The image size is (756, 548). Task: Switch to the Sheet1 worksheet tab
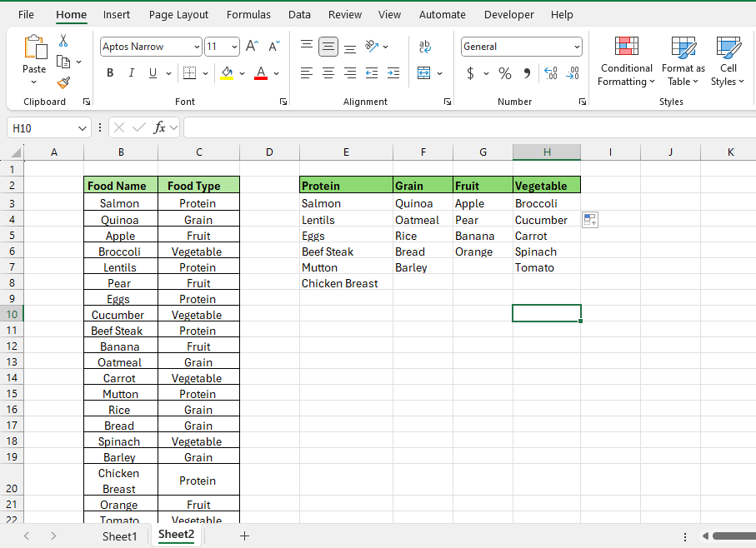pos(119,536)
